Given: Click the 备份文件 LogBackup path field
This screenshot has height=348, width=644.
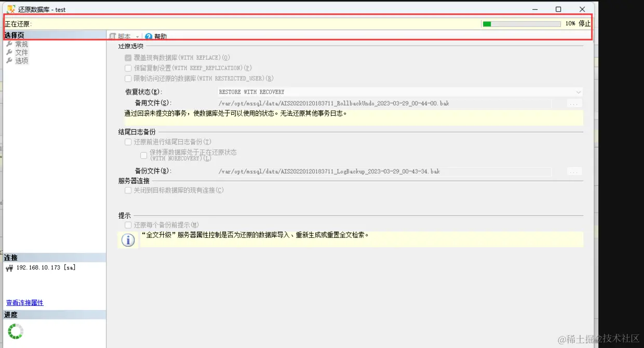Looking at the screenshot, I should tap(384, 171).
